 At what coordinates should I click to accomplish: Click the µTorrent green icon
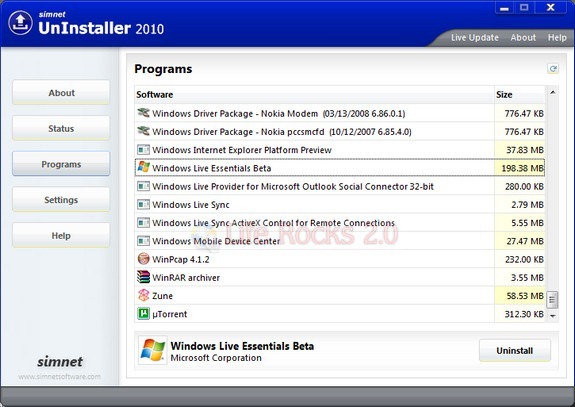143,314
